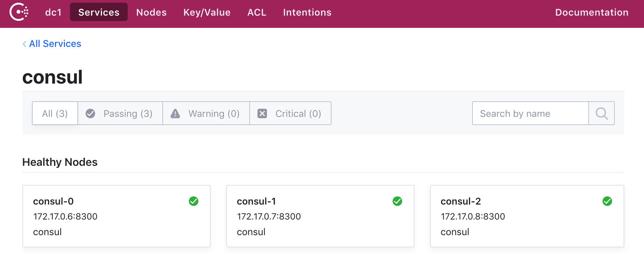Screen dimensions: 644x263
Task: Focus the Search by name field
Action: point(530,113)
